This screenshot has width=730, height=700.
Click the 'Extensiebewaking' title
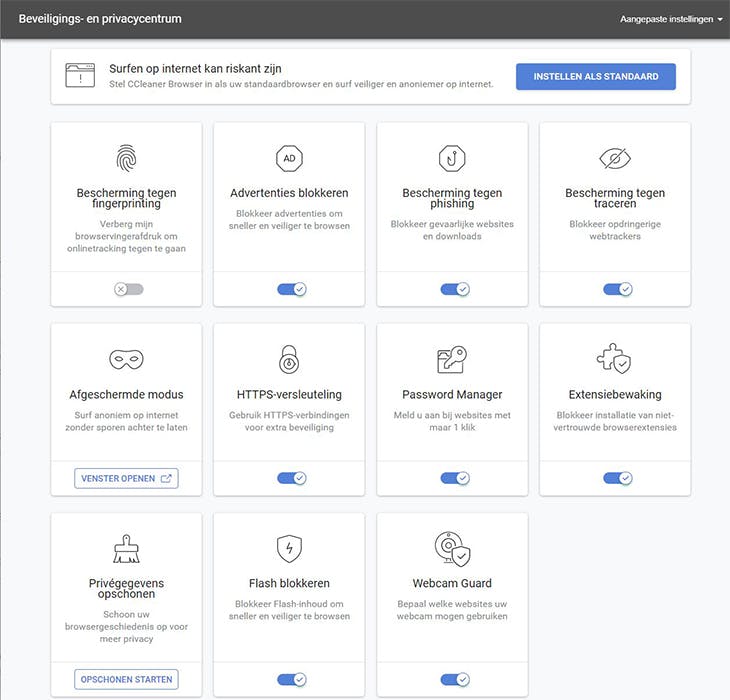pos(615,394)
